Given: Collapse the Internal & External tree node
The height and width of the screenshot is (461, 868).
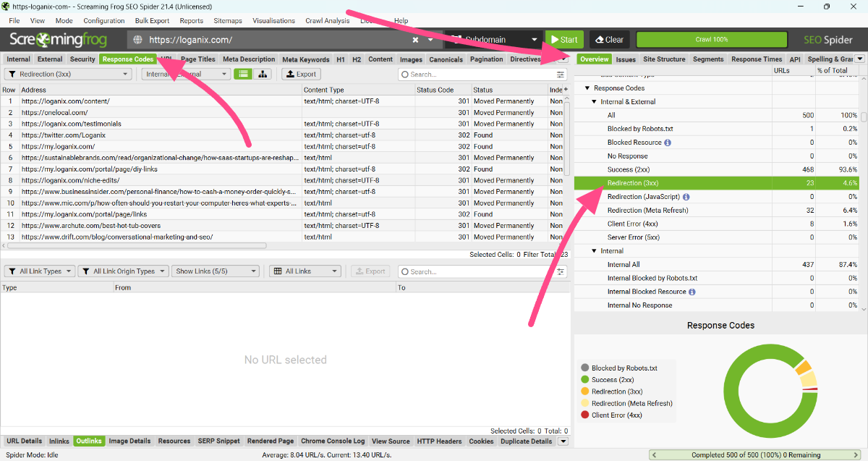Looking at the screenshot, I should coord(594,102).
